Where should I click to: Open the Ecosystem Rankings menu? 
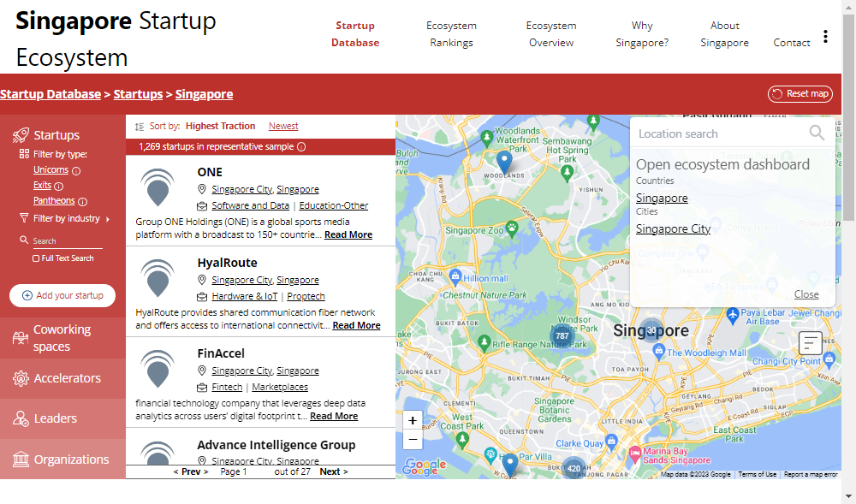tap(451, 34)
